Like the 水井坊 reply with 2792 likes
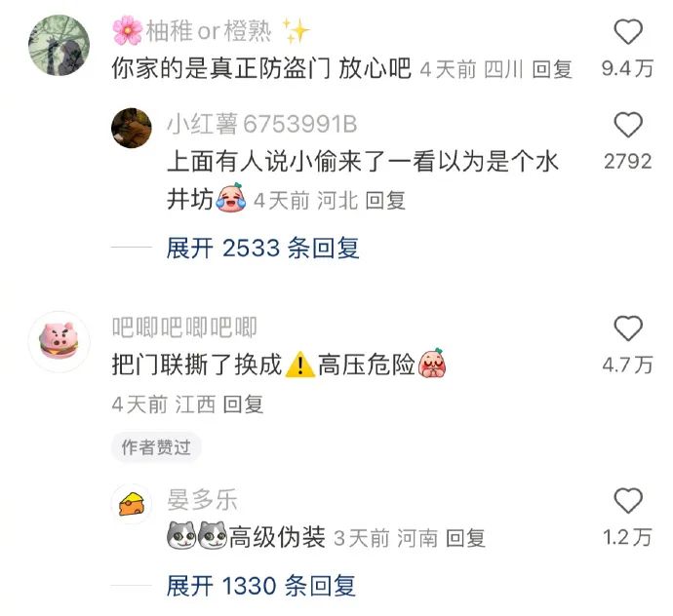 [x=628, y=125]
